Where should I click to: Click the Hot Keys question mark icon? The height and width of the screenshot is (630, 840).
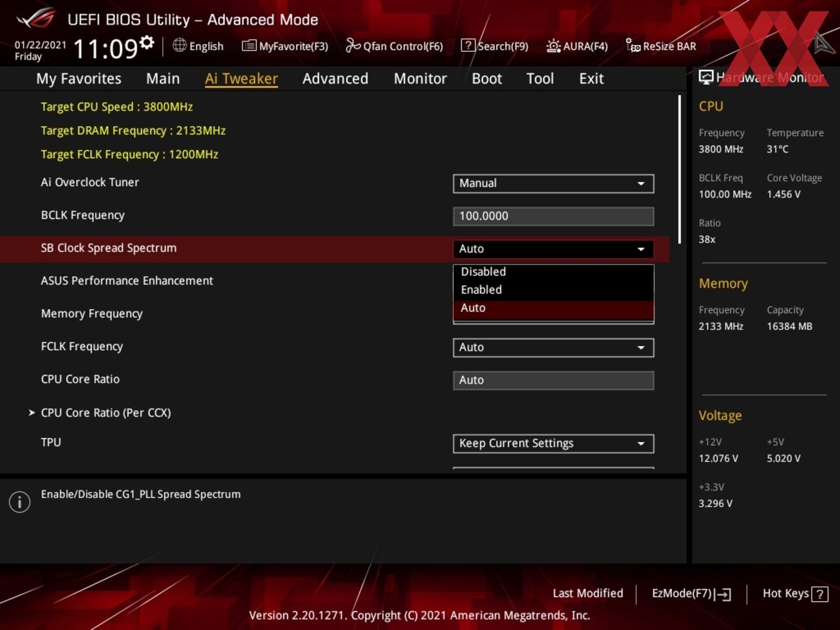820,594
